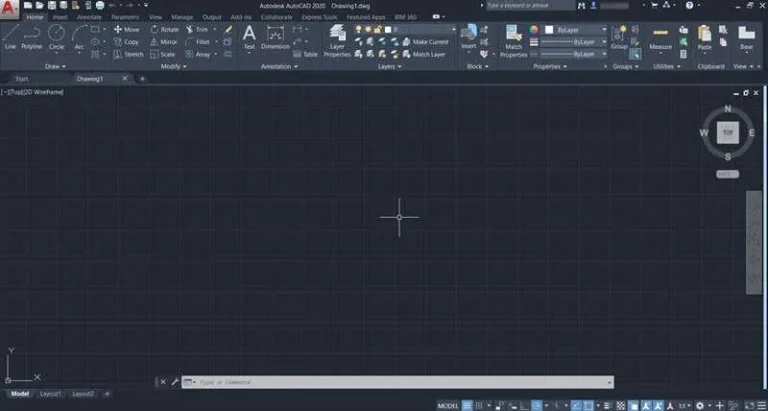Expand the Block panel

[477, 66]
